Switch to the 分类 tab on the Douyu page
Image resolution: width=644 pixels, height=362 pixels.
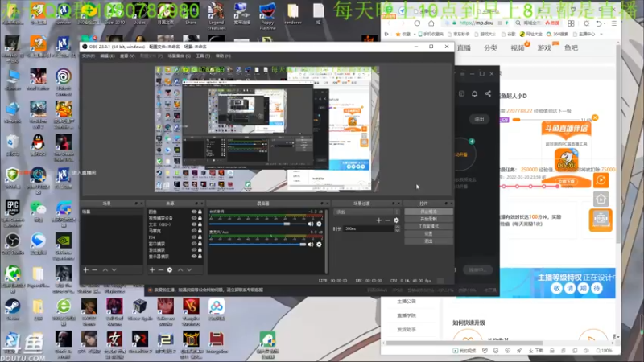490,48
